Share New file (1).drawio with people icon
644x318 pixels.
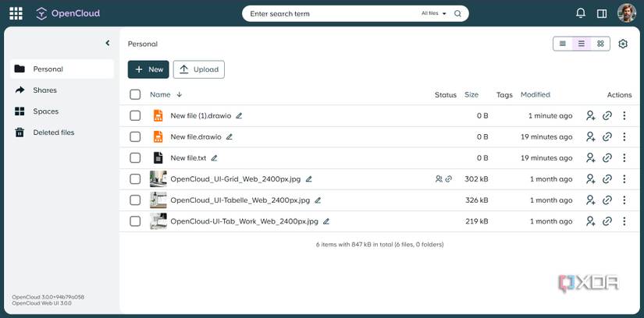click(x=591, y=115)
